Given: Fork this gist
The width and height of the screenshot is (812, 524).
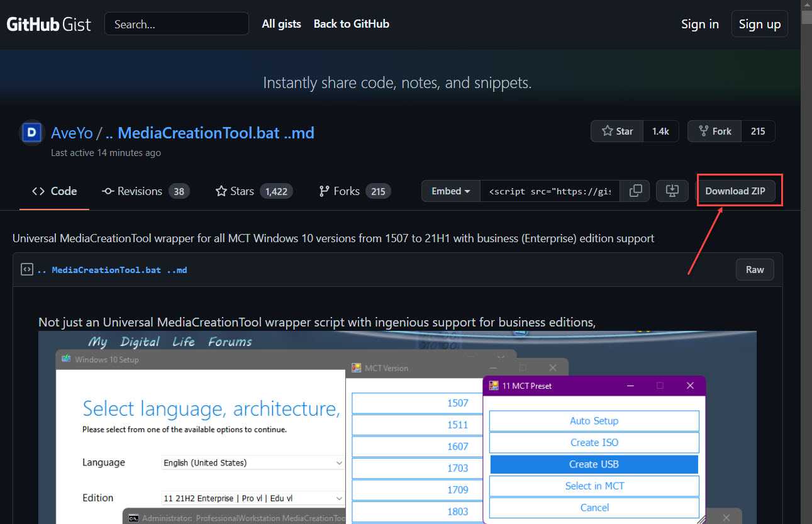Looking at the screenshot, I should click(x=715, y=131).
